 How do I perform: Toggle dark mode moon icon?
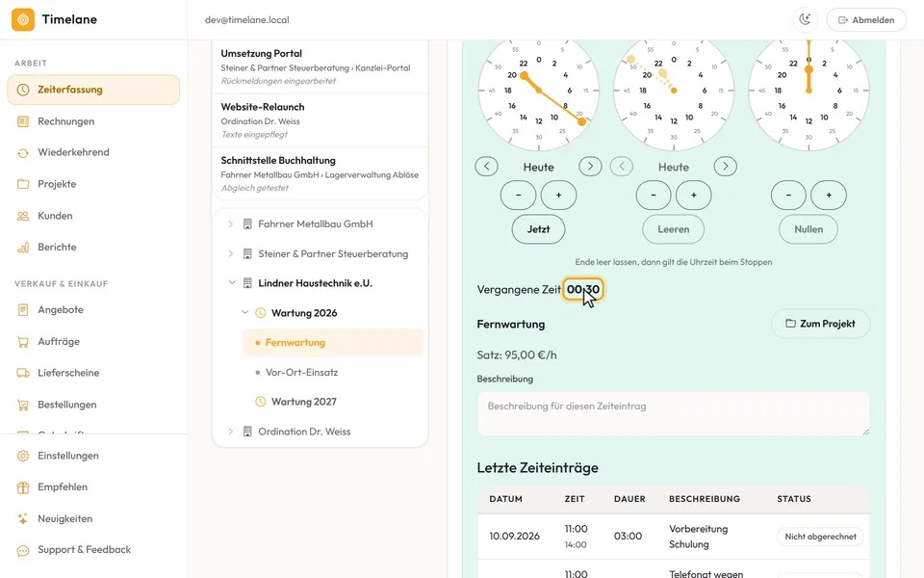(x=805, y=19)
